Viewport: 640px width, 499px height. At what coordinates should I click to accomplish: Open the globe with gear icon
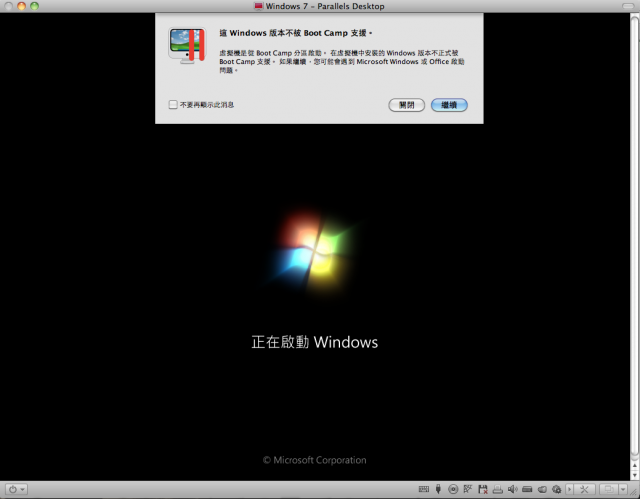pos(556,489)
